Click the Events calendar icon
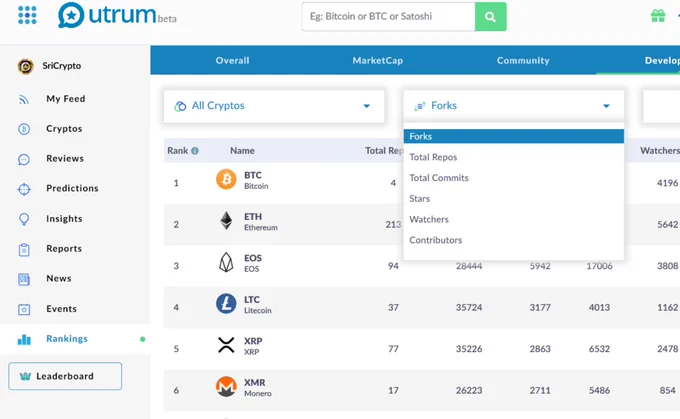680x419 pixels. click(x=24, y=309)
